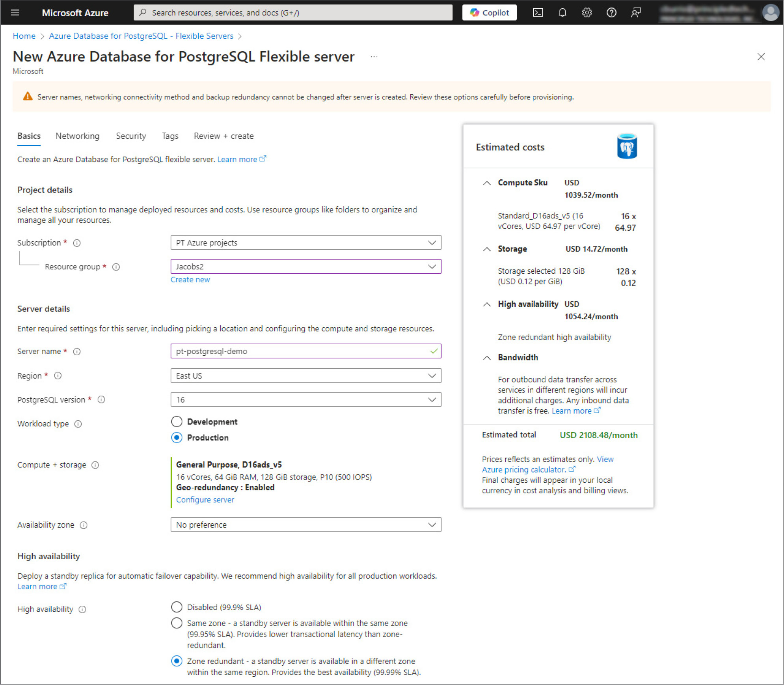The width and height of the screenshot is (784, 685).
Task: Open the ellipsis menu beside page title
Action: (374, 57)
